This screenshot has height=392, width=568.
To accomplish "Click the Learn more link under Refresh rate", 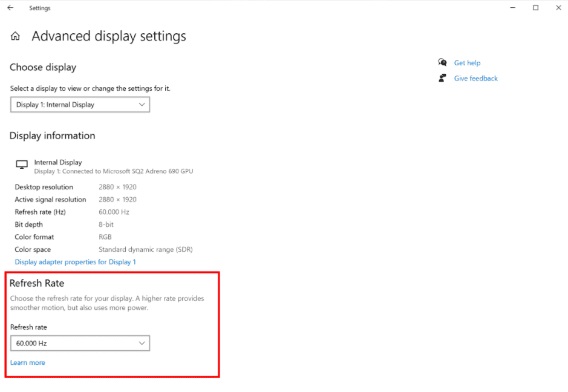I will click(x=28, y=362).
